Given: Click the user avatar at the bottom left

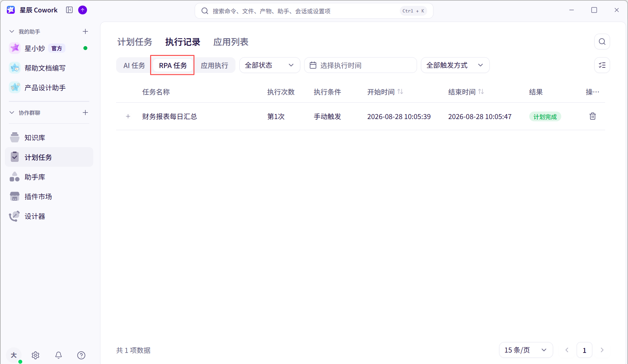Looking at the screenshot, I should (14, 355).
